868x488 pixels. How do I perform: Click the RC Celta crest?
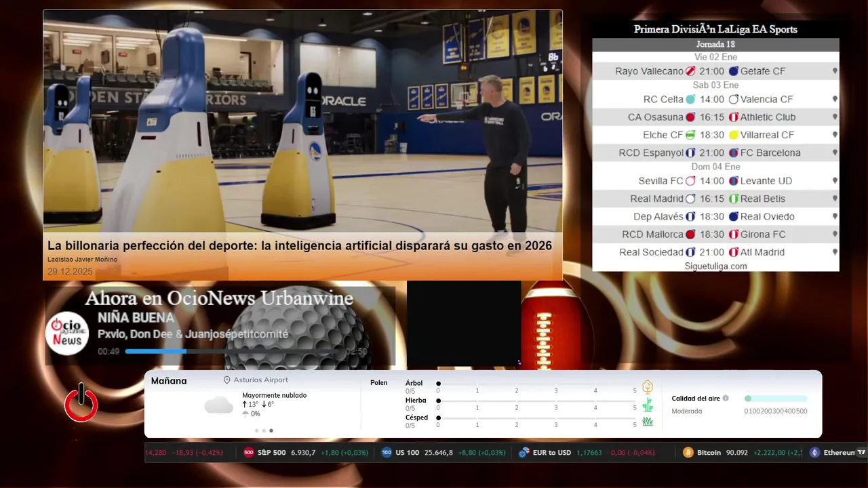[x=690, y=99]
